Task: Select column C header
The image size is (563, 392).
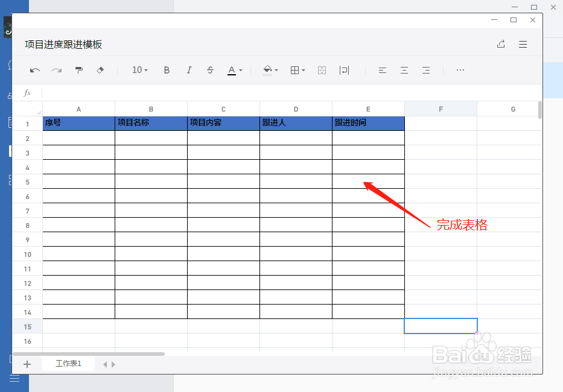Action: coord(223,109)
